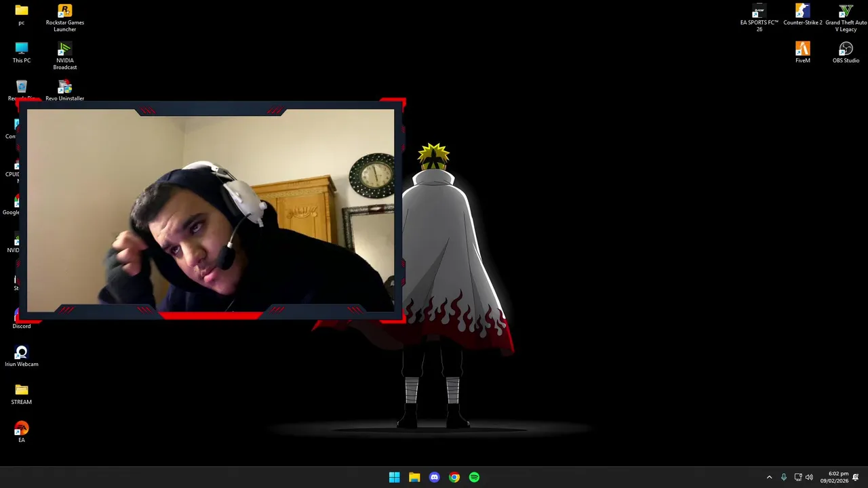Open the notifications bell icon
Screen dimensions: 868x488
coord(856,477)
